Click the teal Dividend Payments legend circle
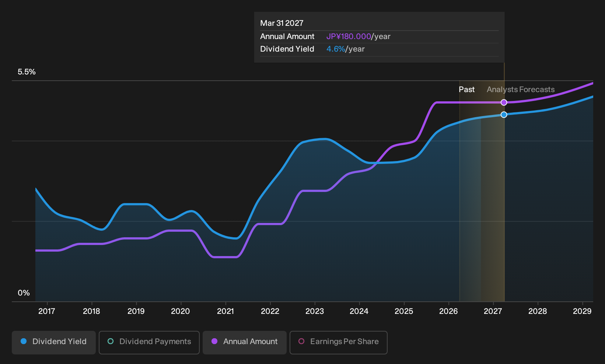The height and width of the screenshot is (364, 605). click(x=111, y=342)
